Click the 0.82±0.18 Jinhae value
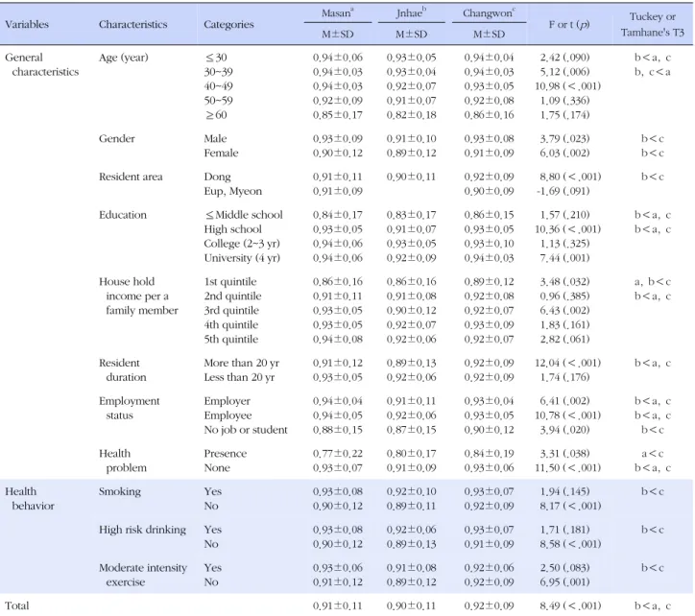This screenshot has height=616, width=695. tap(411, 115)
